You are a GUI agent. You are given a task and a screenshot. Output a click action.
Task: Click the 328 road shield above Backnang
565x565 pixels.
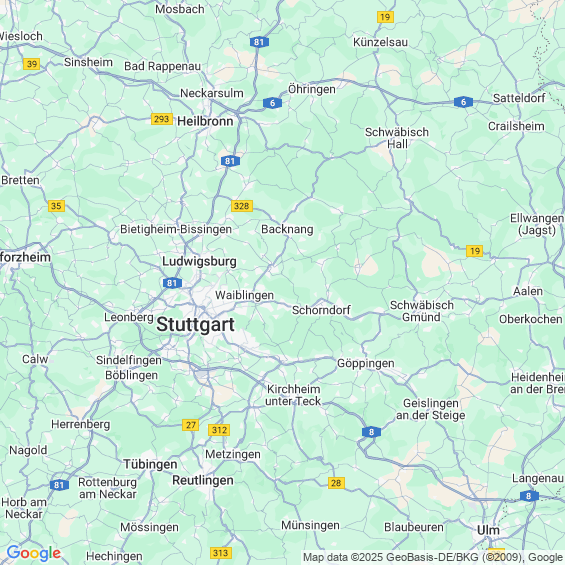[242, 206]
